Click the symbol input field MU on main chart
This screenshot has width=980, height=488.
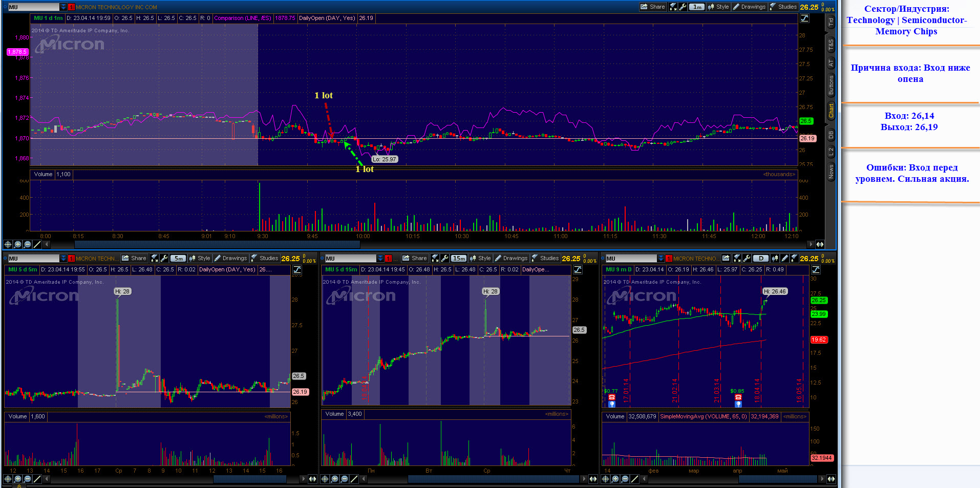[33, 7]
